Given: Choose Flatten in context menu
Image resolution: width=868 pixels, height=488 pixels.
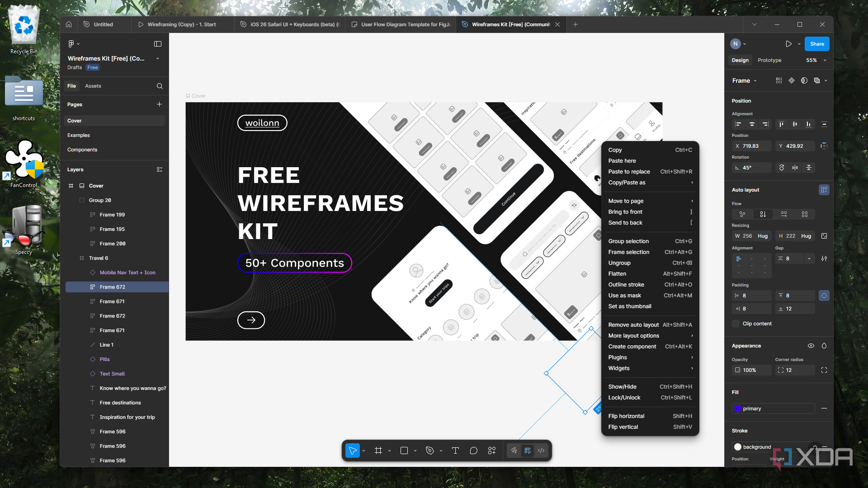Looking at the screenshot, I should click(x=650, y=274).
